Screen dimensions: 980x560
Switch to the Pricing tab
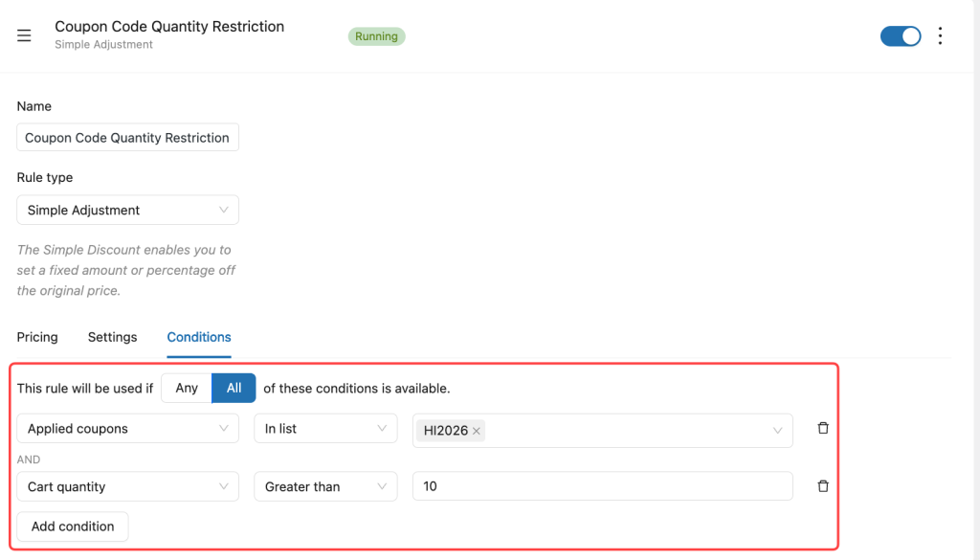[x=37, y=337]
